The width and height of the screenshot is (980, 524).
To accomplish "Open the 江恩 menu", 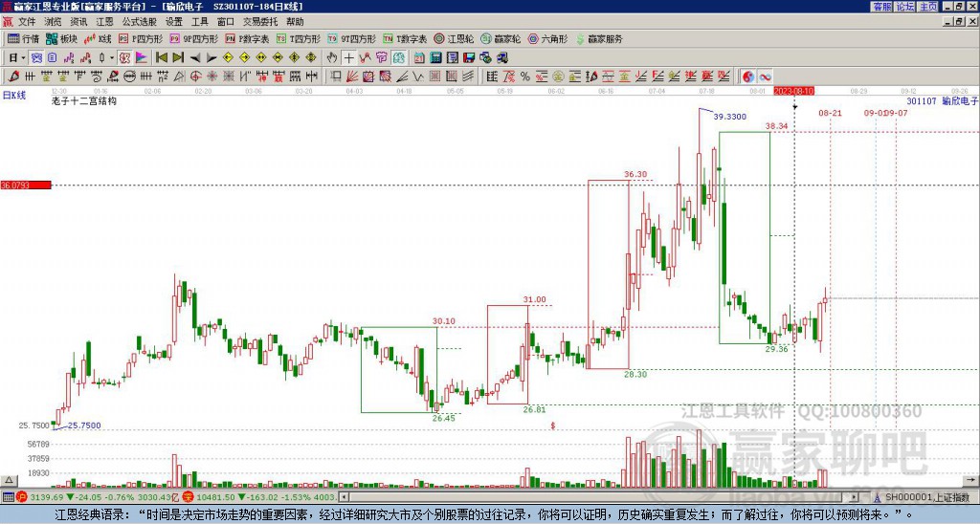I will (104, 22).
